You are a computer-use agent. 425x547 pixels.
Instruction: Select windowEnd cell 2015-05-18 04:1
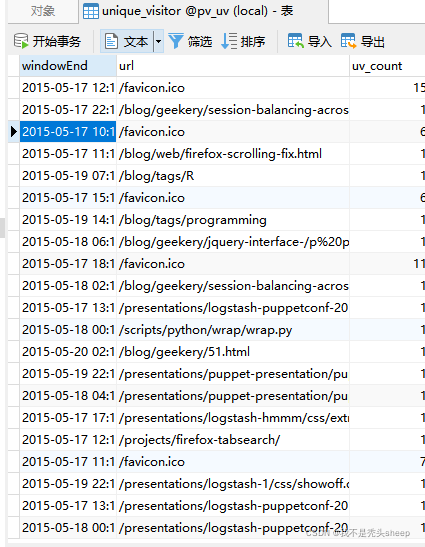point(68,395)
